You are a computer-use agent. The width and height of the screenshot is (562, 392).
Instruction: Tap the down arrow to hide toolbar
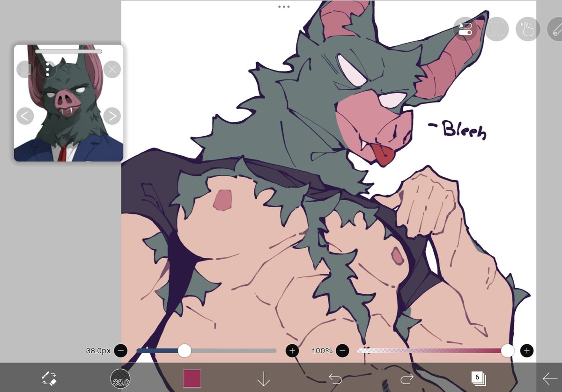(x=264, y=378)
